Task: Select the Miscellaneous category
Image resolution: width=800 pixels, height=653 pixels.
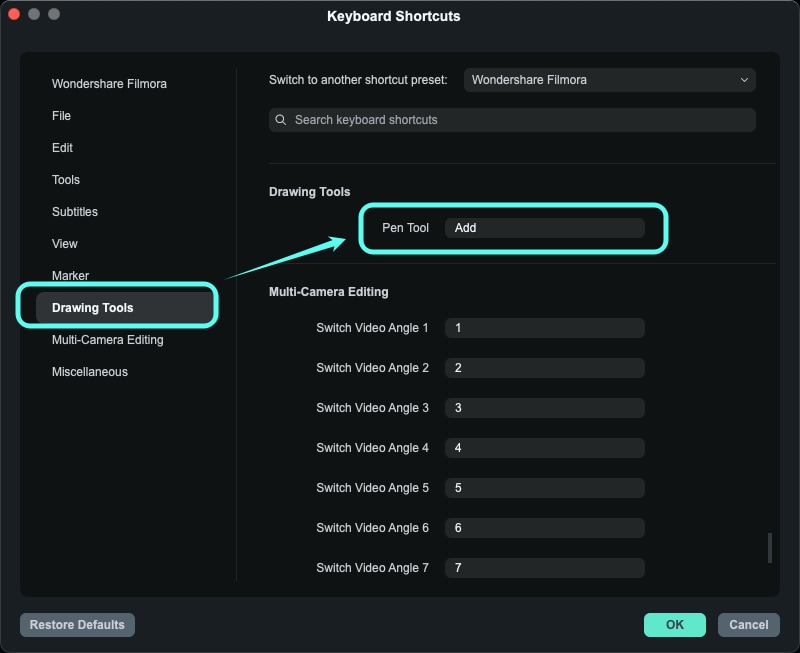Action: [x=90, y=371]
